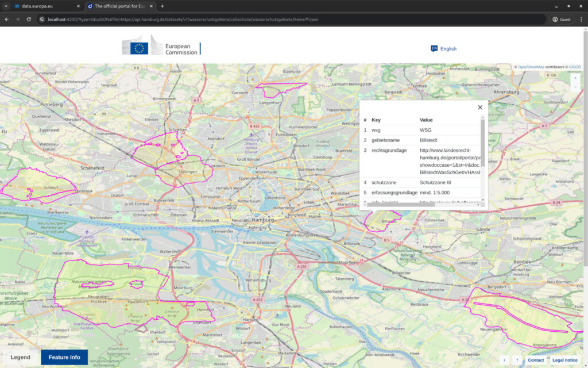Go forward in browser history

pyautogui.click(x=18, y=19)
